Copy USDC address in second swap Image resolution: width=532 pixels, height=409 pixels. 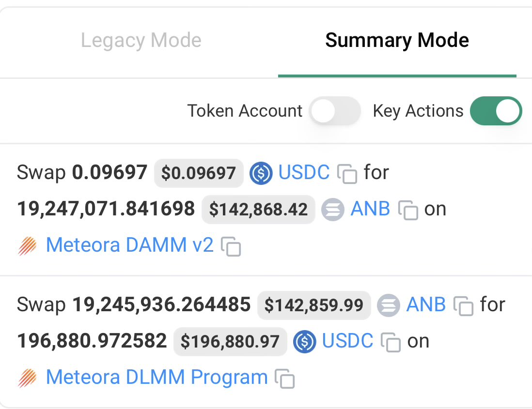[391, 342]
